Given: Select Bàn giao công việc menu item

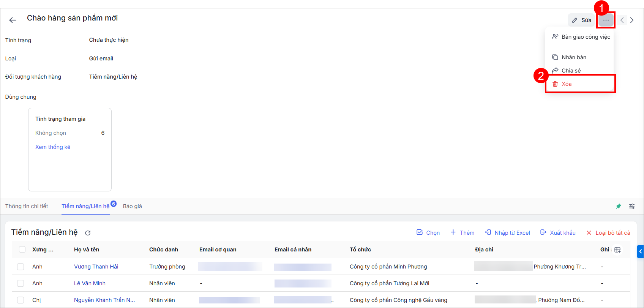Looking at the screenshot, I should pos(581,37).
